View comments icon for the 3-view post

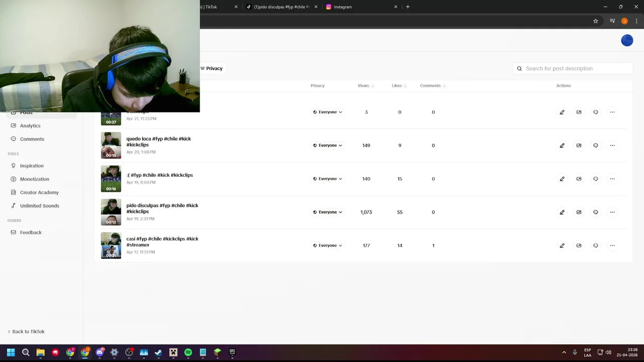click(x=596, y=112)
